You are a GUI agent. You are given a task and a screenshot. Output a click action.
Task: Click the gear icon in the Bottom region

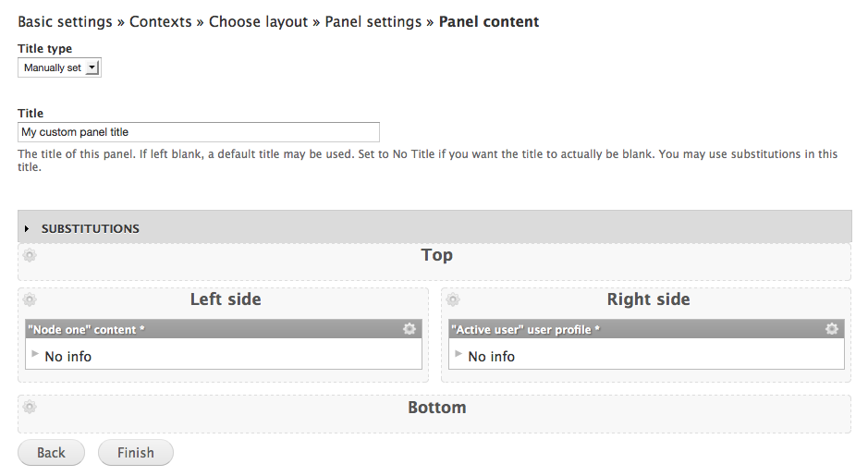30,408
